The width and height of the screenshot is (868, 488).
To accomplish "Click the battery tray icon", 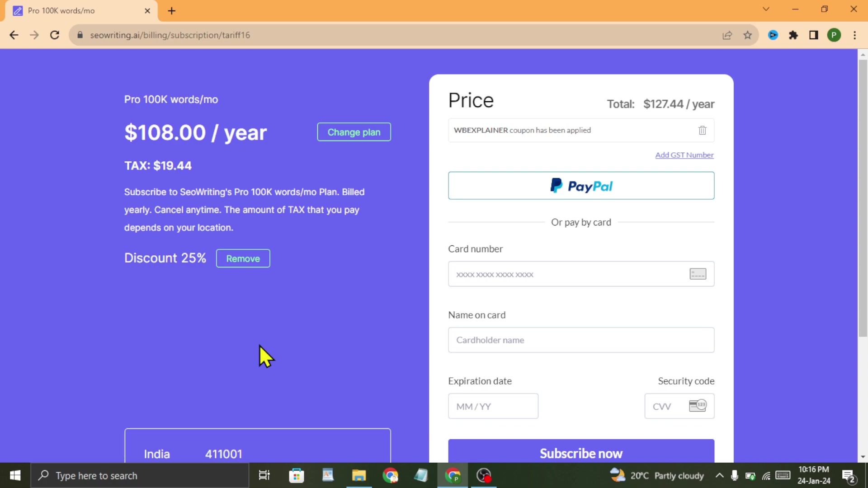I will tap(750, 475).
